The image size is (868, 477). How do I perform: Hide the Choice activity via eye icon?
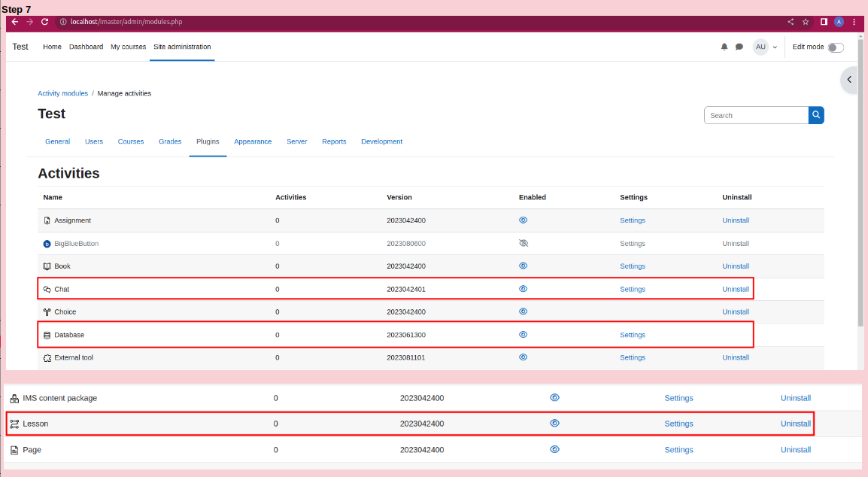[x=523, y=311]
